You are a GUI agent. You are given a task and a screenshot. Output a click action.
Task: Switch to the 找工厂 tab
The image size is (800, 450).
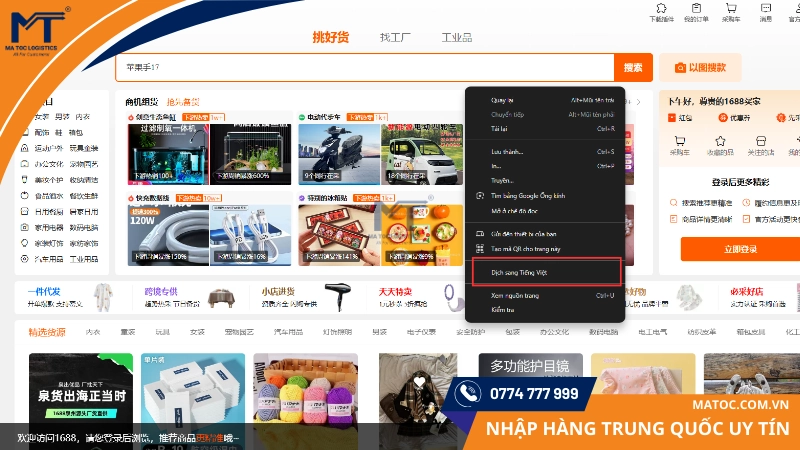click(x=395, y=37)
